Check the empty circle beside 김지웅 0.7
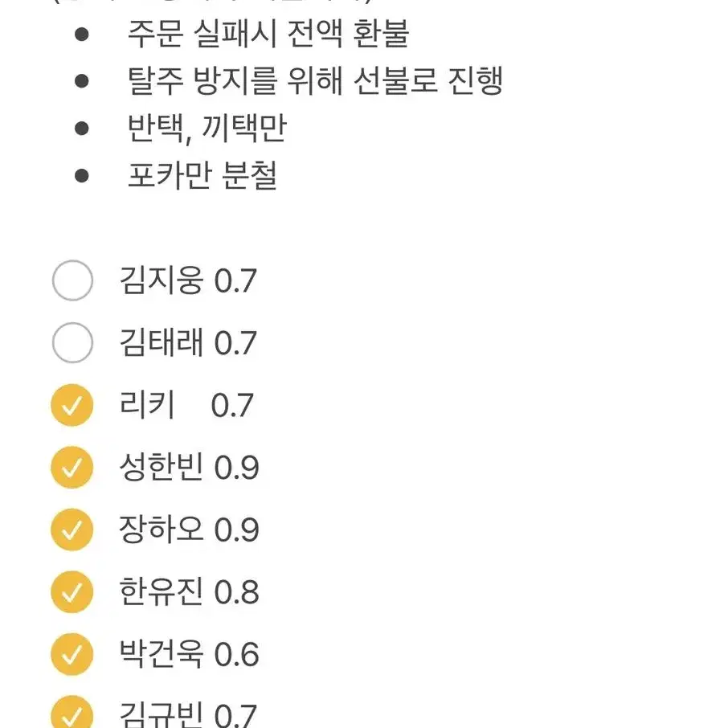728x728 pixels. tap(72, 280)
